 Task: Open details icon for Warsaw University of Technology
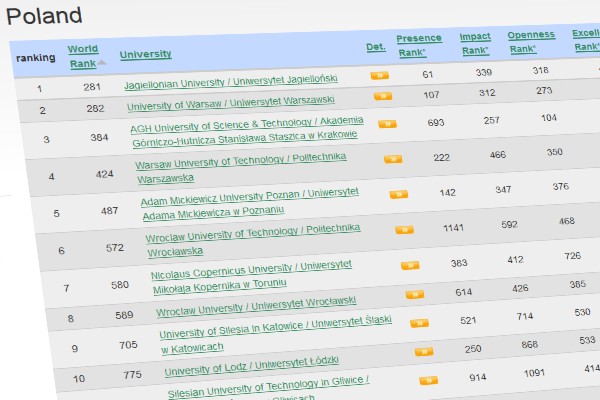click(393, 159)
